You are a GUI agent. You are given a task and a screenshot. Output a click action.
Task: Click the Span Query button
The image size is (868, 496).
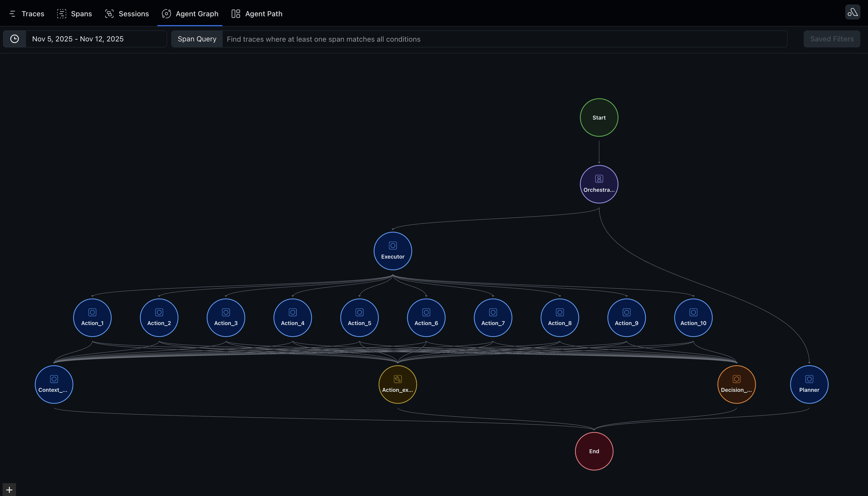click(x=197, y=39)
